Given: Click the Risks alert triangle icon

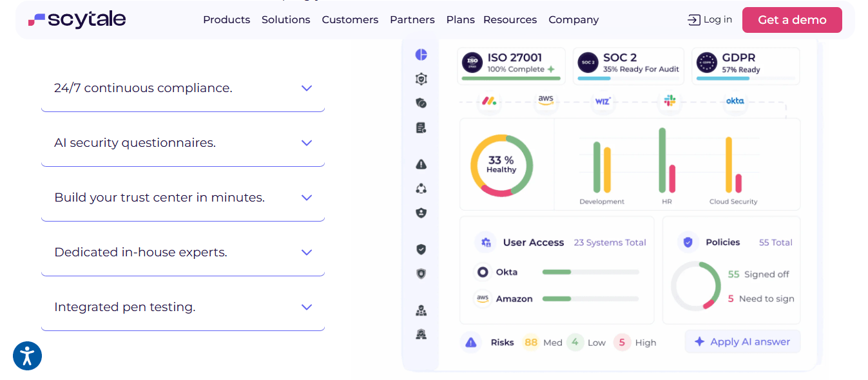Looking at the screenshot, I should (471, 343).
